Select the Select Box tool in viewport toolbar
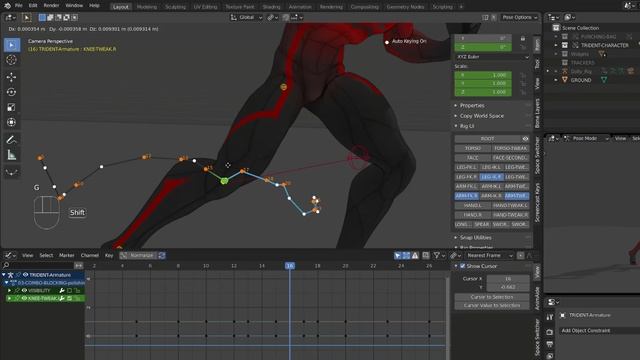 [x=11, y=45]
